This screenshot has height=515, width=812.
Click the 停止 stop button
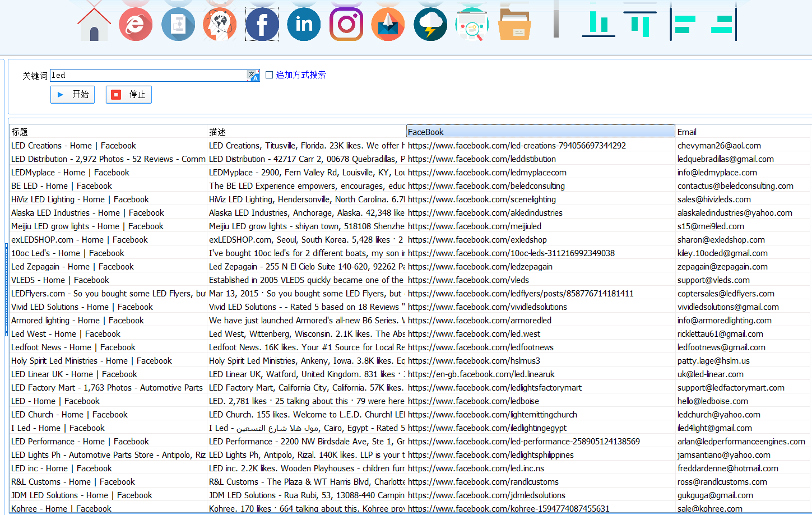(x=129, y=95)
